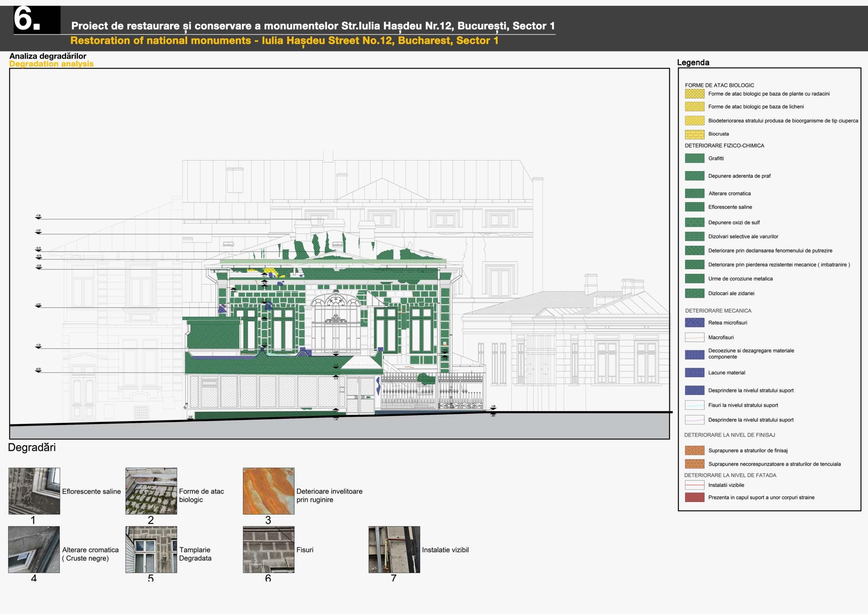This screenshot has width=868, height=614.
Task: Click the Urme de coroziune metalica swatch
Action: [x=694, y=278]
